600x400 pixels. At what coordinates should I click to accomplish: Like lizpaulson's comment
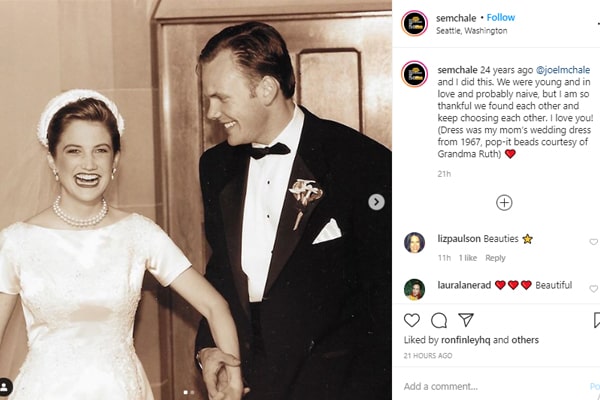click(593, 242)
